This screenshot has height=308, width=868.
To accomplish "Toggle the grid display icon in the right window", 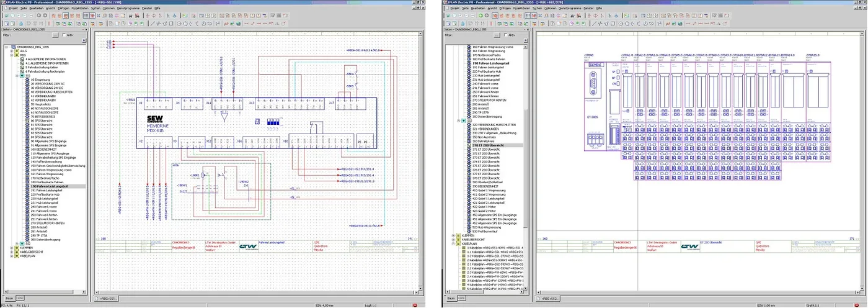I will (528, 16).
